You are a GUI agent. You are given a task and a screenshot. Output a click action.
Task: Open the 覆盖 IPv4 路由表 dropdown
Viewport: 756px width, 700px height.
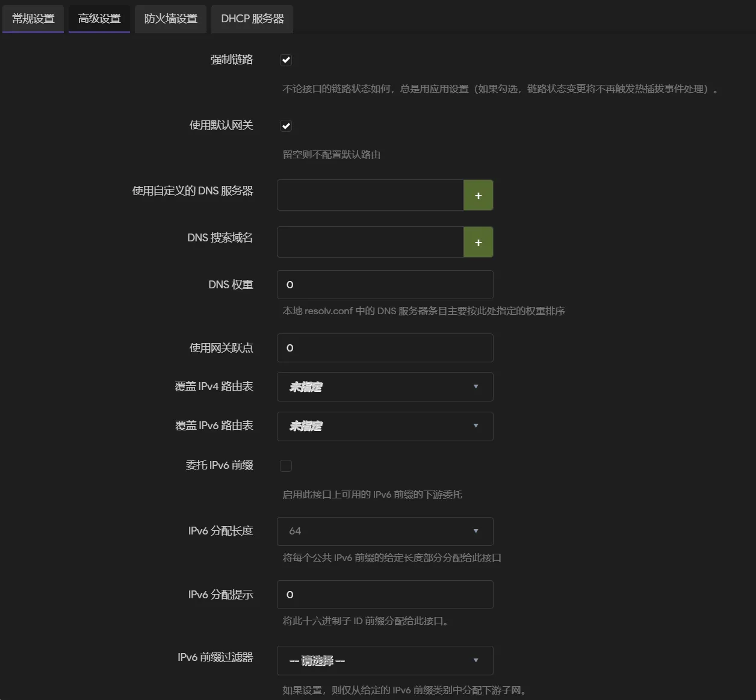[384, 387]
